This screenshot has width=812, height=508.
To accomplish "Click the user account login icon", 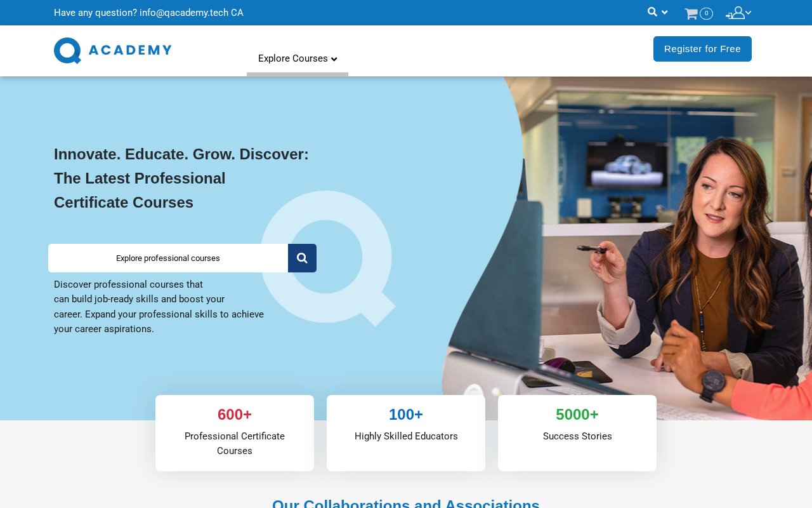I will [735, 13].
